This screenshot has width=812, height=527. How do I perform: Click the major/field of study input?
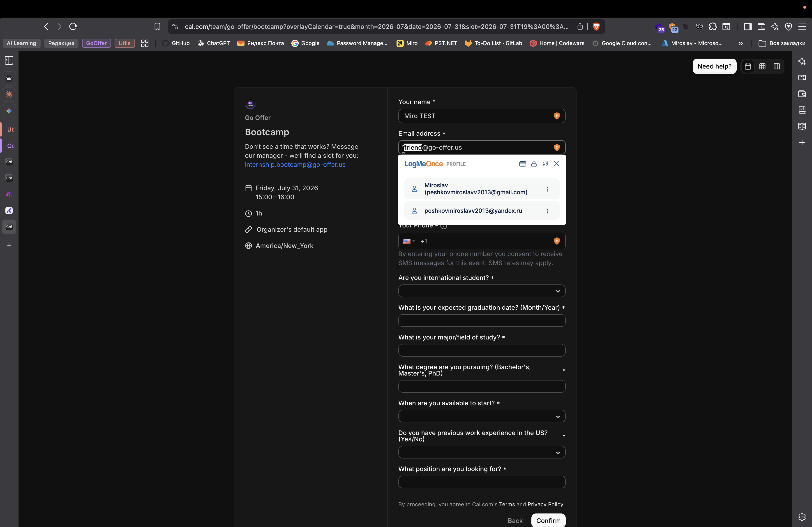point(481,351)
